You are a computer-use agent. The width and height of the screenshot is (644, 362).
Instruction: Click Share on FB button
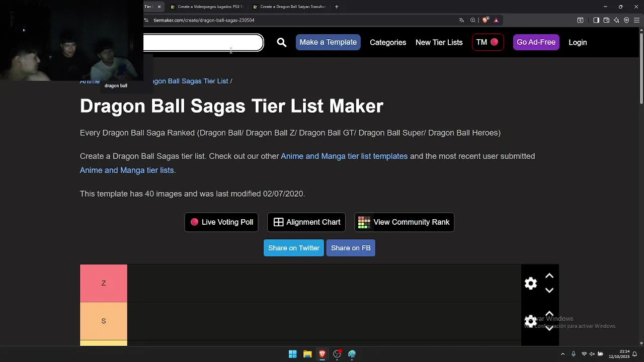click(351, 248)
